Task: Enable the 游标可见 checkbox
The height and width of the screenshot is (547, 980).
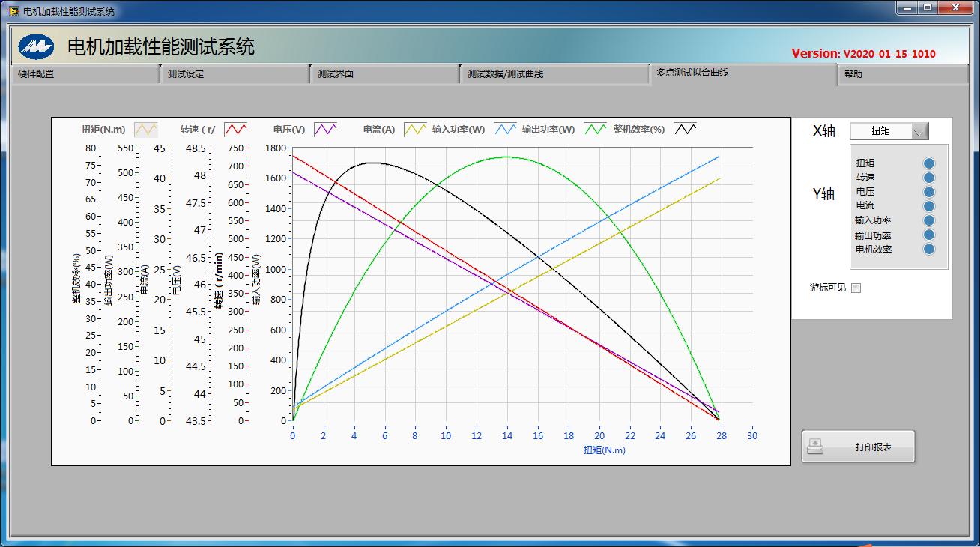Action: [856, 288]
